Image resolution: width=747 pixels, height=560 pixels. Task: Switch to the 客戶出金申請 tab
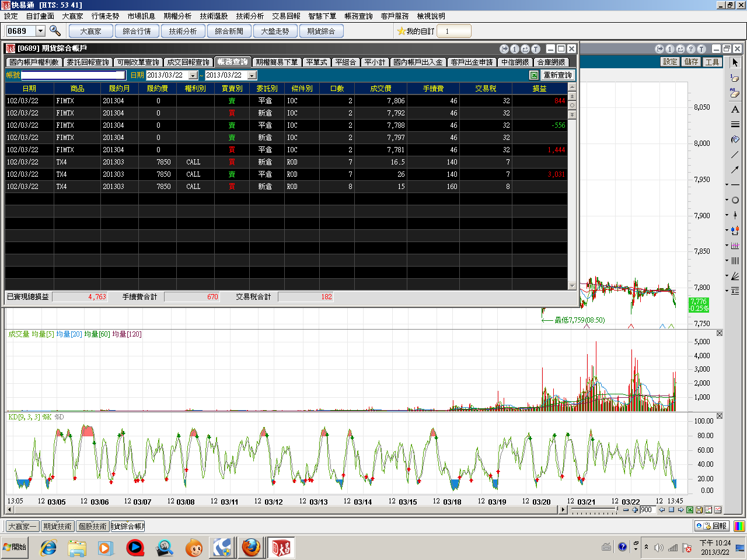click(x=472, y=62)
